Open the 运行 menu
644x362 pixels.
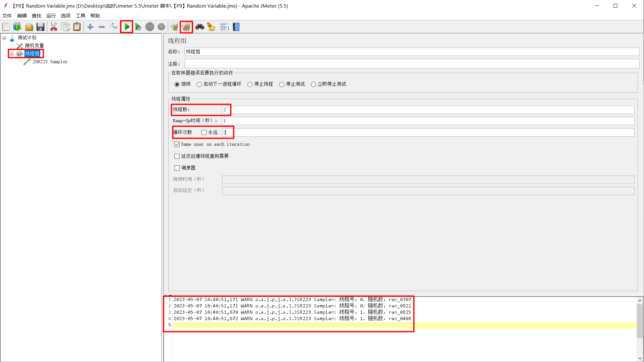(x=51, y=16)
